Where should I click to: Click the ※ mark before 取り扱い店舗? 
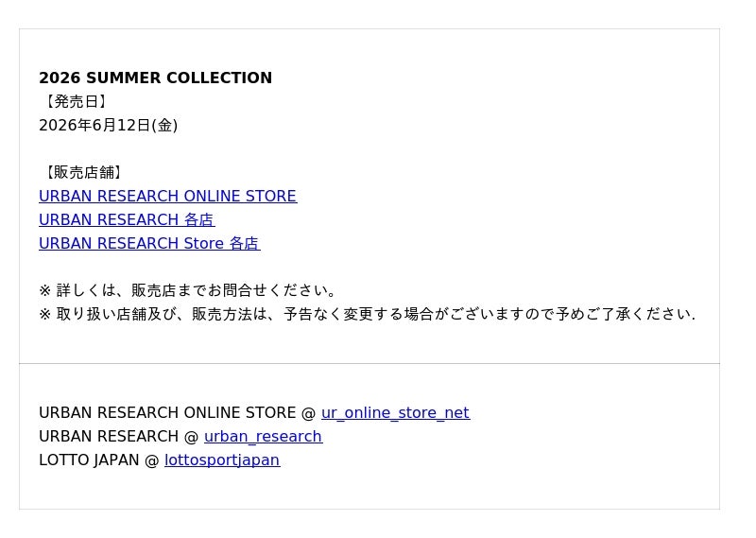point(44,315)
